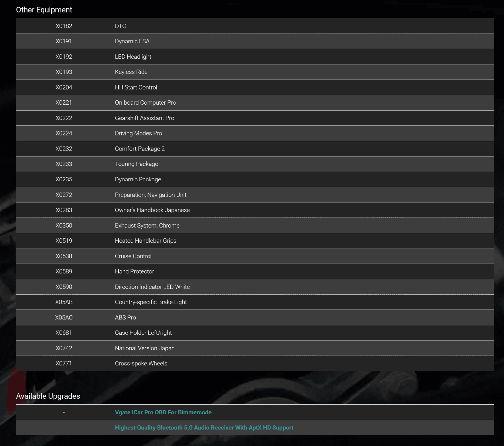Select the Hill Start Control entry
504x446 pixels.
tap(136, 87)
